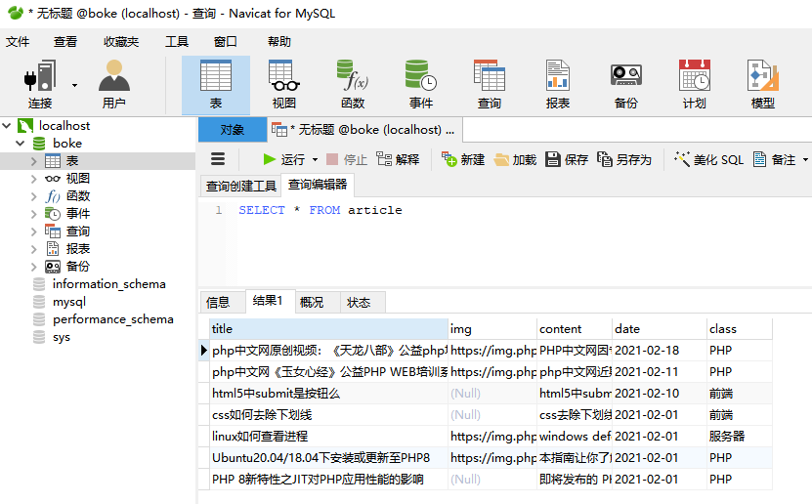This screenshot has height=504, width=812.
Task: Switch to the 查询创建工具 tab
Action: [240, 186]
